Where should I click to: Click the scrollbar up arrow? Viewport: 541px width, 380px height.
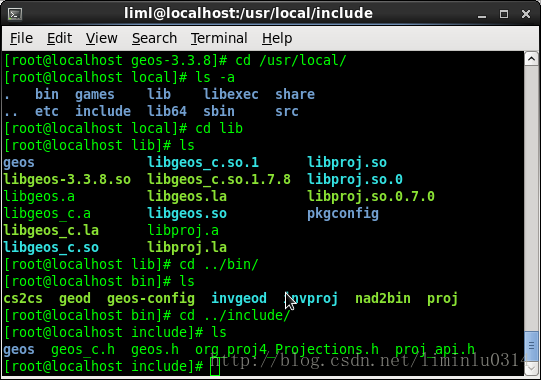[531, 59]
